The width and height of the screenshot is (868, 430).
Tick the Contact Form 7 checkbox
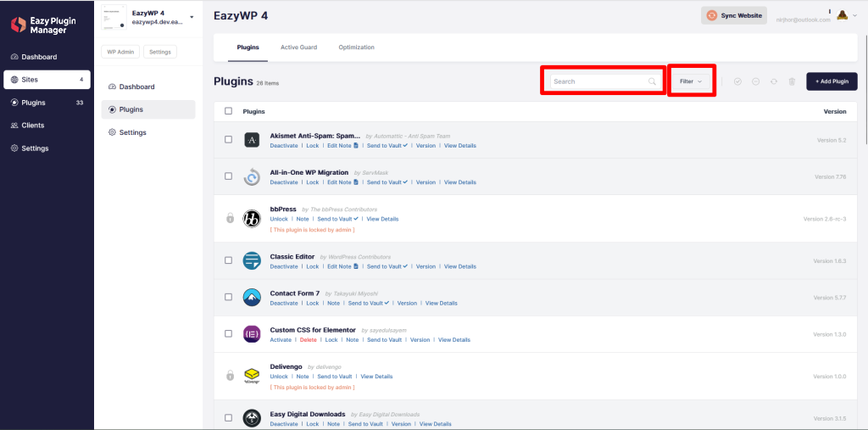(229, 297)
